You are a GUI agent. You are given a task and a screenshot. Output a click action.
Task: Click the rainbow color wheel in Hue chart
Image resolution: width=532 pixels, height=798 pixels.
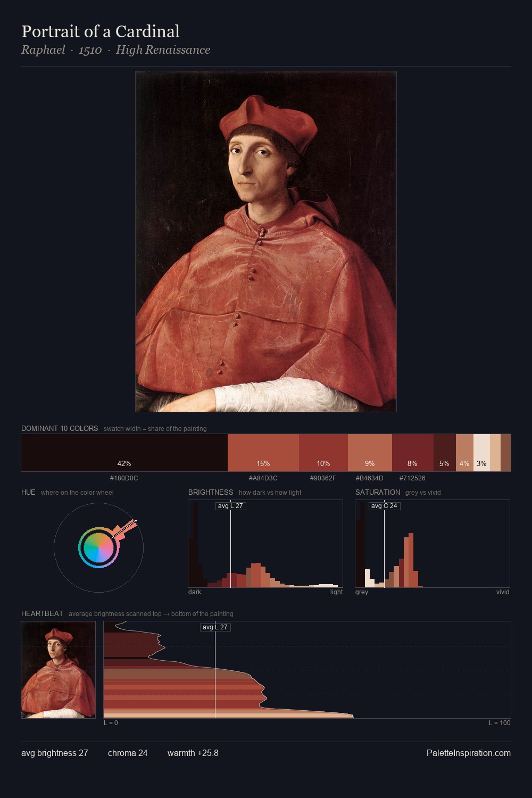pyautogui.click(x=98, y=547)
